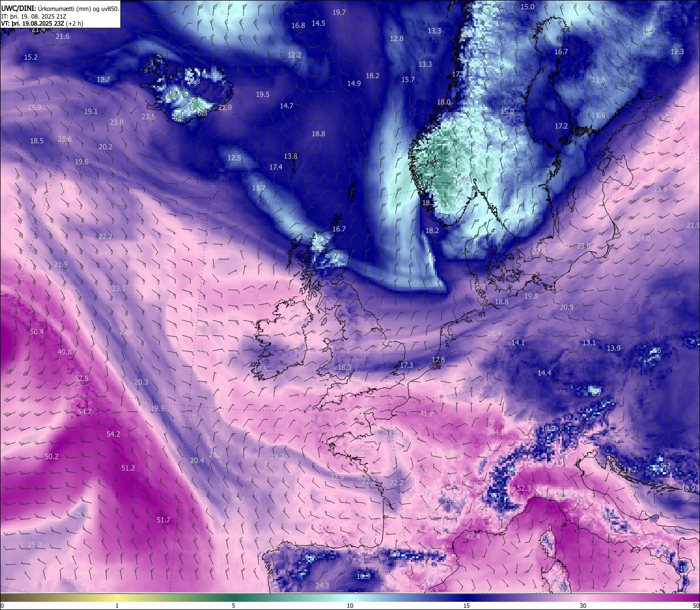The image size is (700, 610).
Task: Click the 15.7 map value
Action: [x=408, y=79]
